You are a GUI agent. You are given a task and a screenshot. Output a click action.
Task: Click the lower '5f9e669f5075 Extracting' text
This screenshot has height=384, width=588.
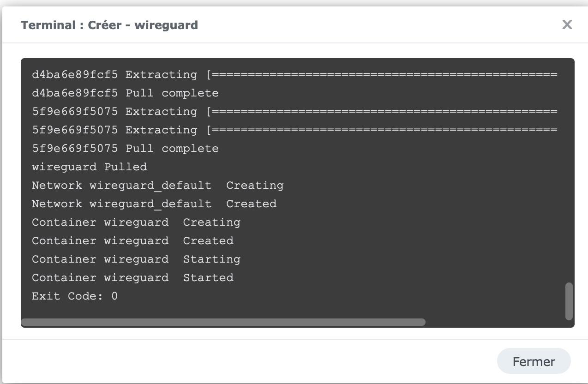pos(114,130)
